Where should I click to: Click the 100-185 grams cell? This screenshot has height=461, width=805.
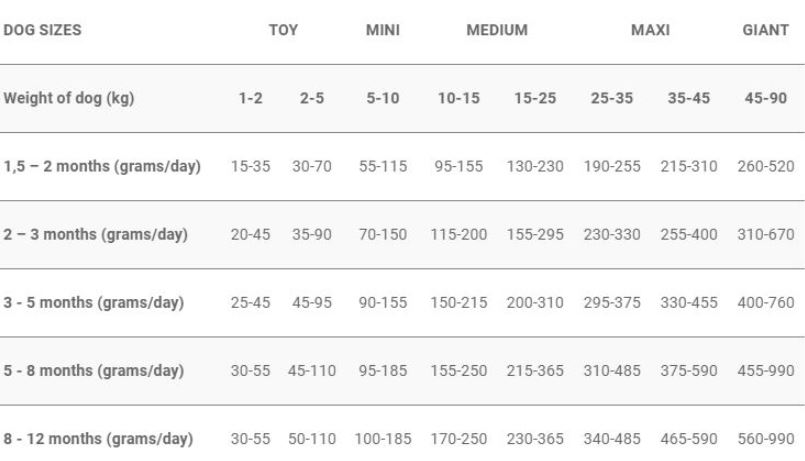[382, 439]
